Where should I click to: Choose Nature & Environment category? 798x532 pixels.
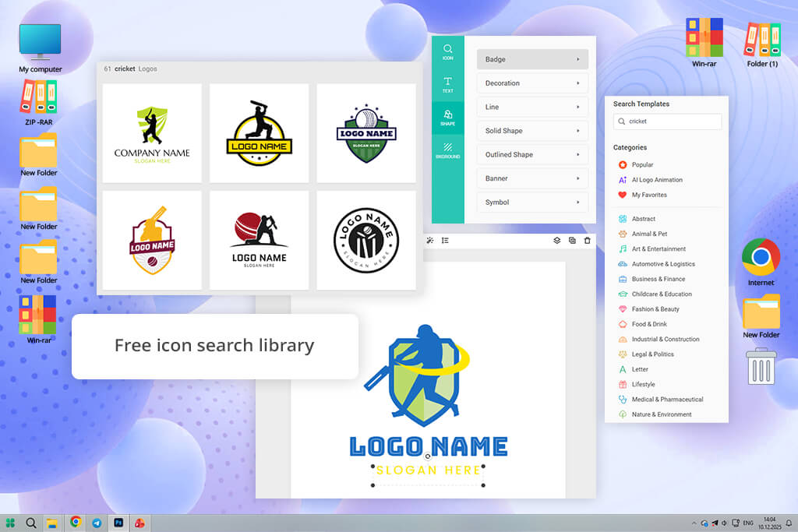[x=655, y=414]
